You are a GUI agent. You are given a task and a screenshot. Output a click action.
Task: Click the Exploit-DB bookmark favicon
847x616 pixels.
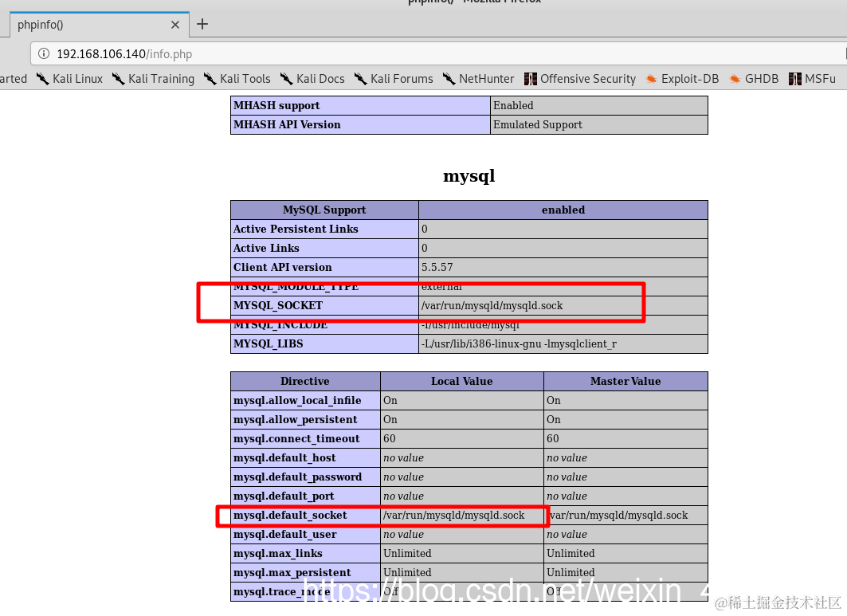(x=652, y=79)
